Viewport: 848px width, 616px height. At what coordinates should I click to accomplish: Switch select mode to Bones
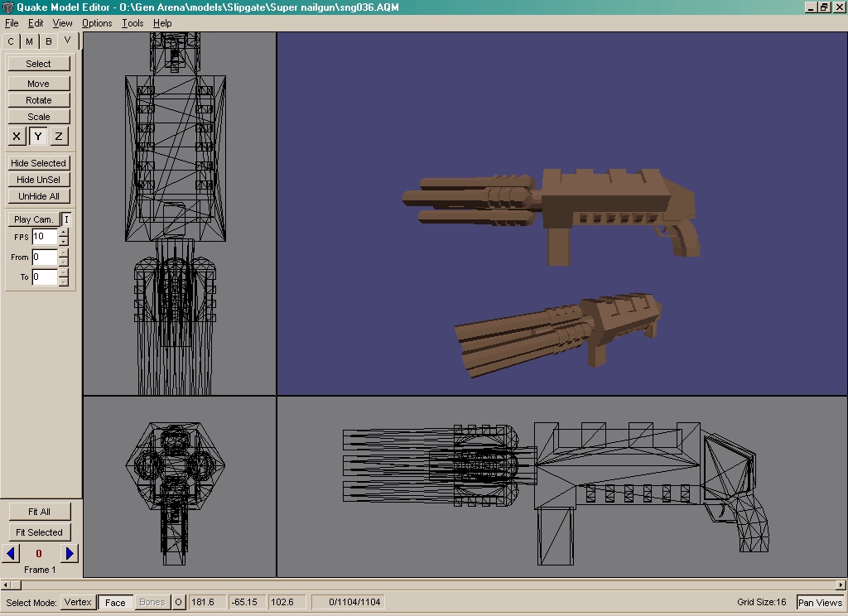152,602
